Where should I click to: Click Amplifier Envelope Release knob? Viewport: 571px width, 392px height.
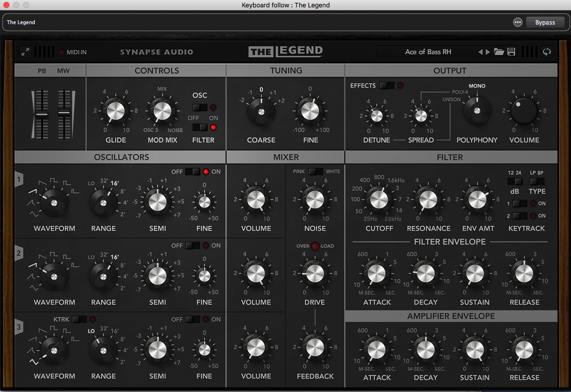(x=524, y=350)
